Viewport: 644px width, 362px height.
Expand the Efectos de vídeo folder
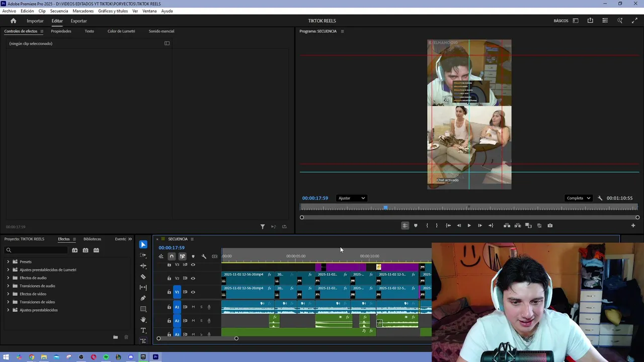pos(8,294)
